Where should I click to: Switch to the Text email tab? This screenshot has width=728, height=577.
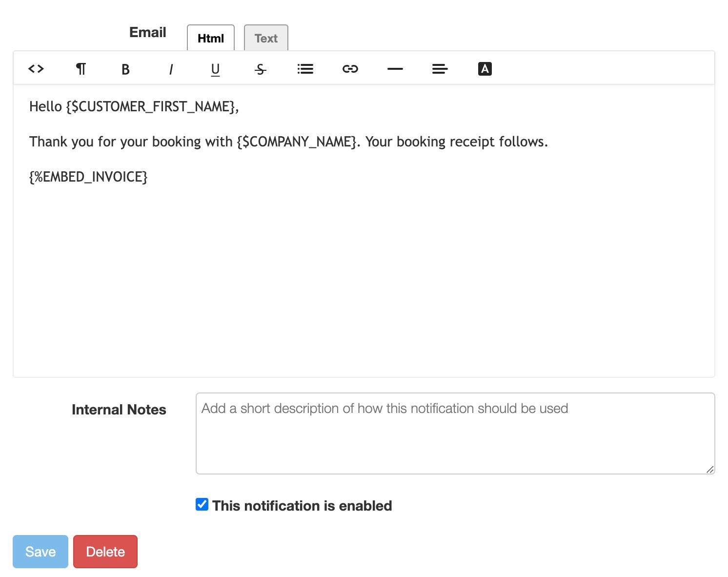pos(266,38)
